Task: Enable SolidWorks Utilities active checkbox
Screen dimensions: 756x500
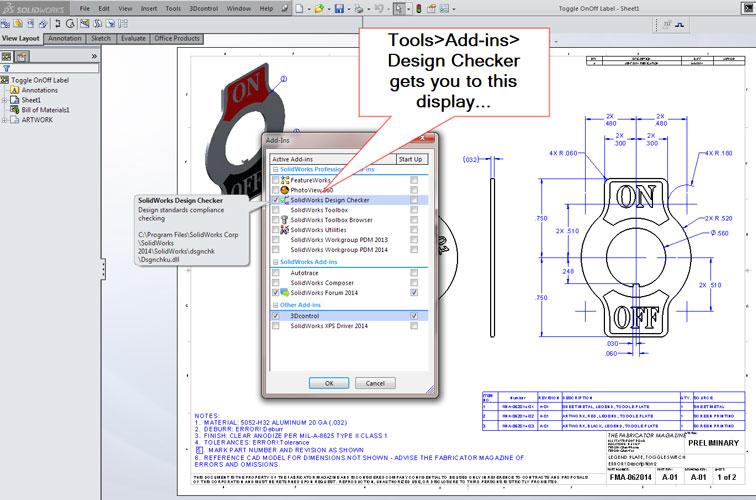Action: [x=276, y=230]
